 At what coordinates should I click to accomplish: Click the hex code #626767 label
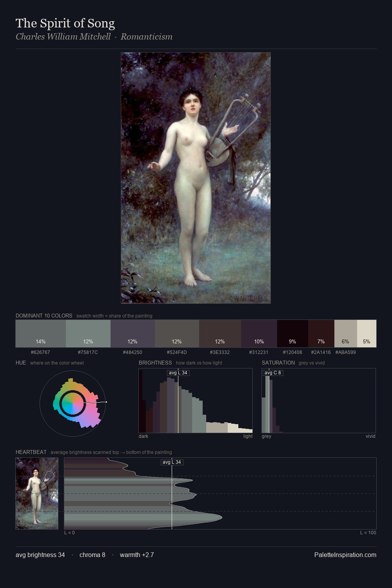click(x=40, y=352)
